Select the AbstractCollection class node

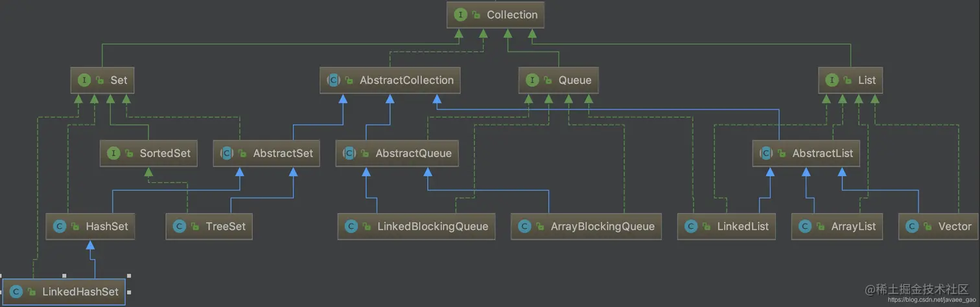coord(390,80)
